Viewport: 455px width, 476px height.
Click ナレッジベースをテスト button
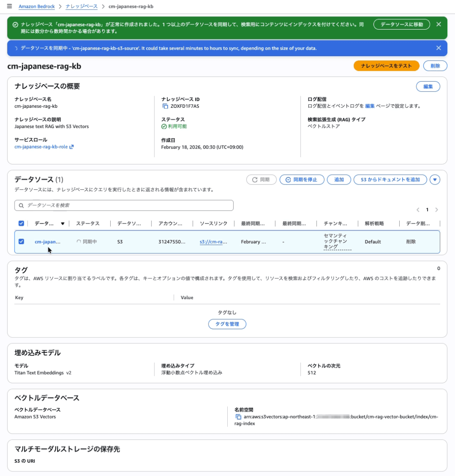coord(386,66)
